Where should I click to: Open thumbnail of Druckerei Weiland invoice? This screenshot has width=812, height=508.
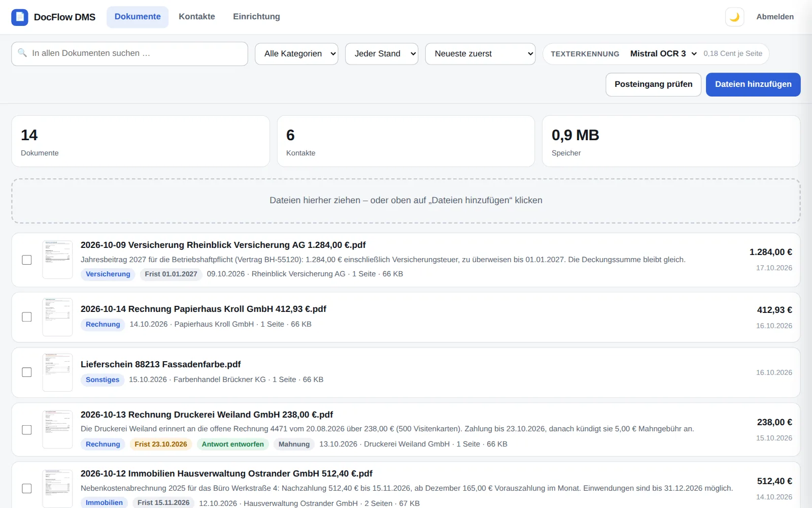click(x=57, y=430)
